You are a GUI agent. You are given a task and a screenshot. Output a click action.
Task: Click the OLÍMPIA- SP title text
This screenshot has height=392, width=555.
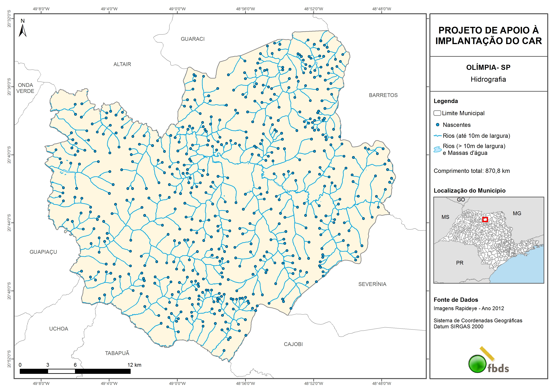point(488,67)
